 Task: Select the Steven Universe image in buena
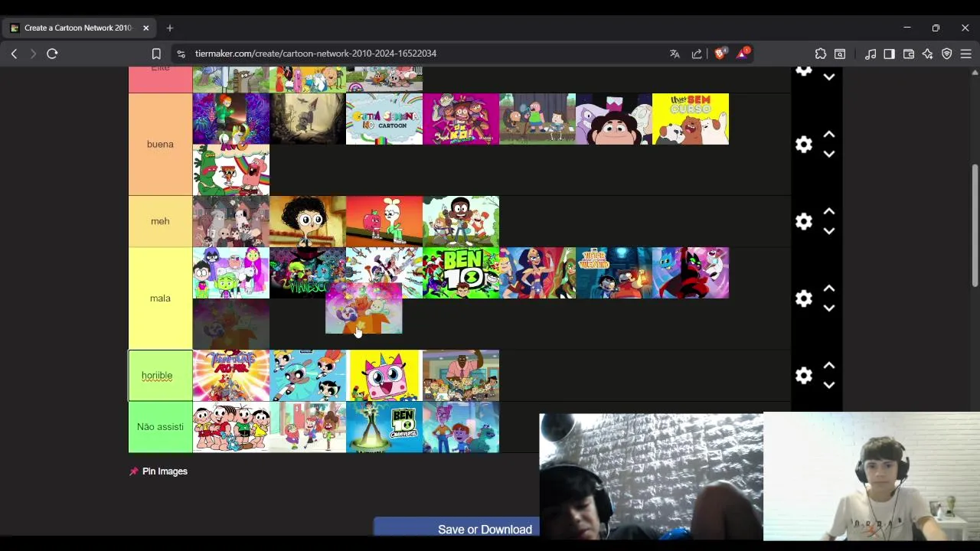click(x=614, y=119)
